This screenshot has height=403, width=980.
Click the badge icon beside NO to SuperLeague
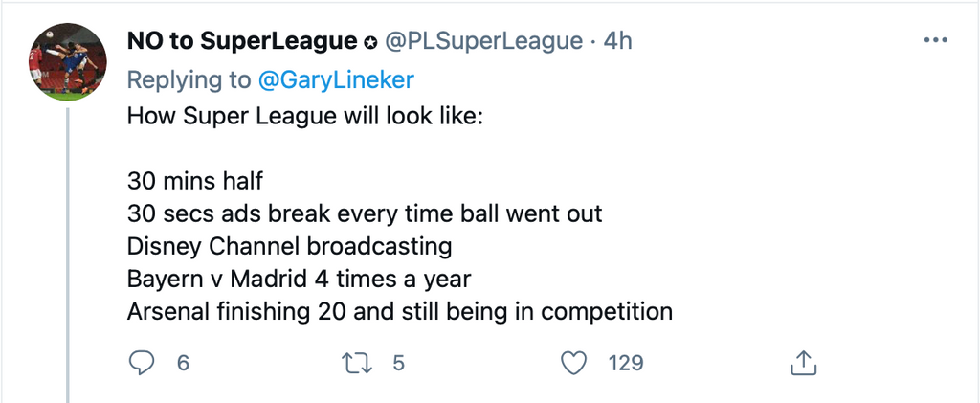pyautogui.click(x=371, y=42)
